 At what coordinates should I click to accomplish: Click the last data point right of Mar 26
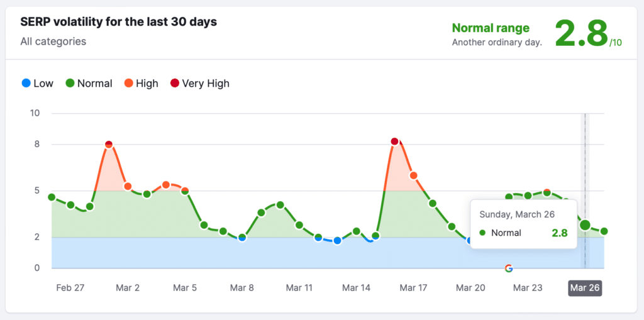pyautogui.click(x=604, y=231)
